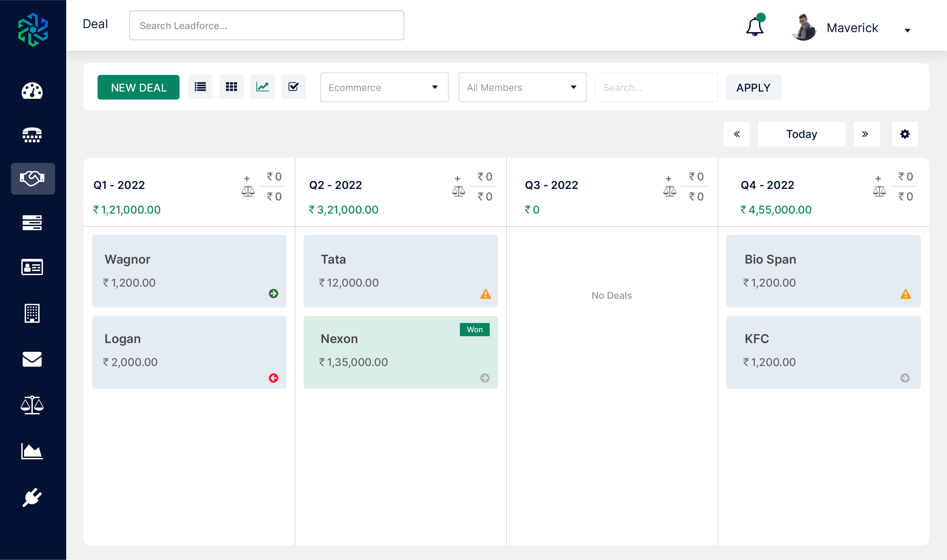Open the board settings gear
Viewport: 947px width, 560px height.
[x=905, y=134]
